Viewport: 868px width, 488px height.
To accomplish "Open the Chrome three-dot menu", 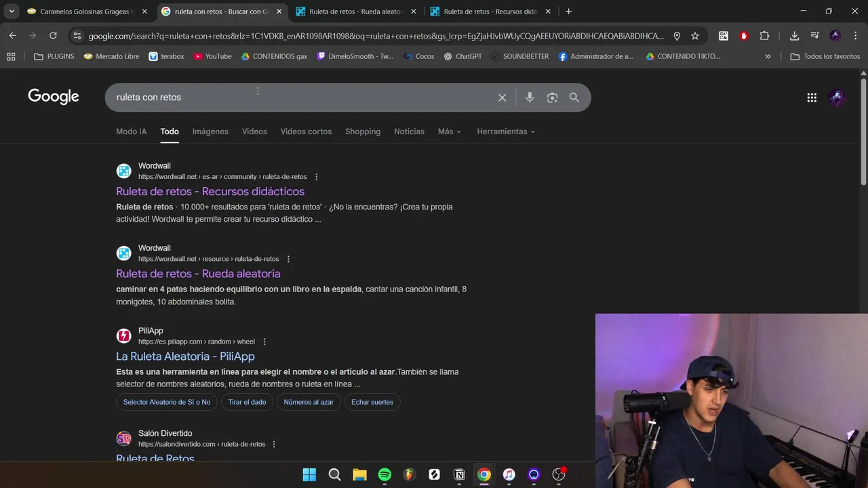I will click(x=855, y=36).
